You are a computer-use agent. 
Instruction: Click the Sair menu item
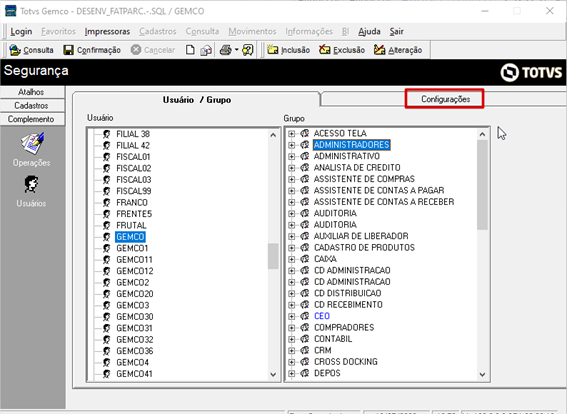click(396, 31)
